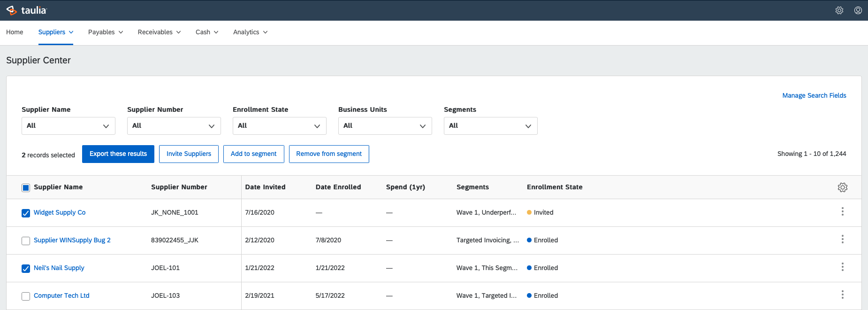Screen dimensions: 868x310
Task: Tick the Computer Tech Ltd checkbox
Action: (x=26, y=296)
